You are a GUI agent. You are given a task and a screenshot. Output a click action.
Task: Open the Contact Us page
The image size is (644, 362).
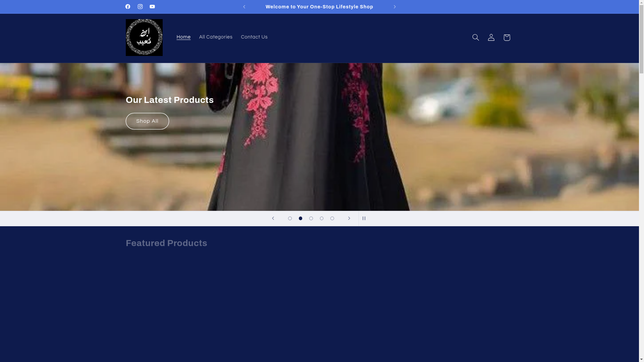point(254,37)
